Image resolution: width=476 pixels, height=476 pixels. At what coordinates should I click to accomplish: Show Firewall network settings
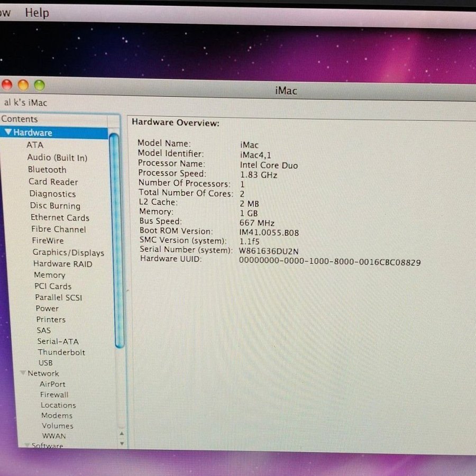(54, 395)
